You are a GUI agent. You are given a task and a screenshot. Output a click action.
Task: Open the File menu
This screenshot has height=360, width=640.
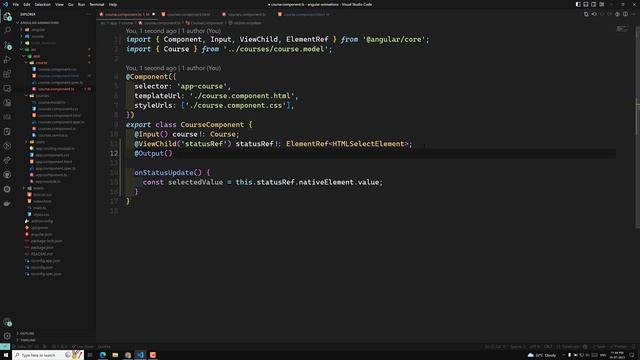click(x=16, y=4)
